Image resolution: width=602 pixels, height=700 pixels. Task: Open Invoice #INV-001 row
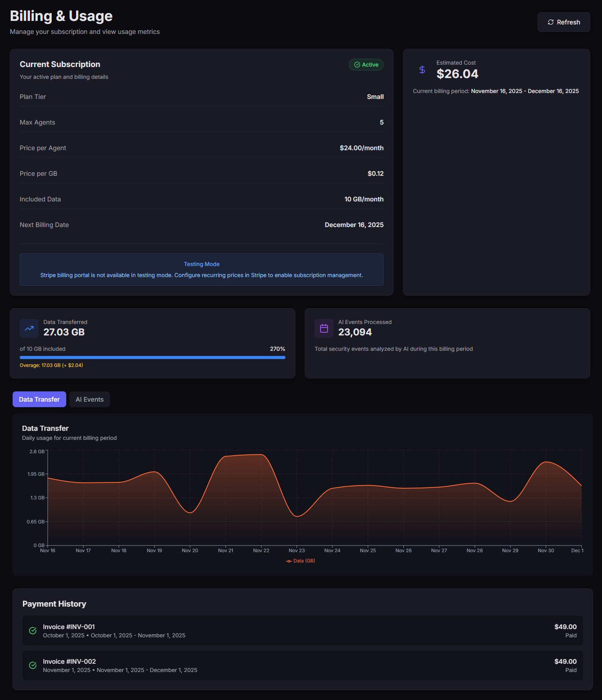point(303,631)
